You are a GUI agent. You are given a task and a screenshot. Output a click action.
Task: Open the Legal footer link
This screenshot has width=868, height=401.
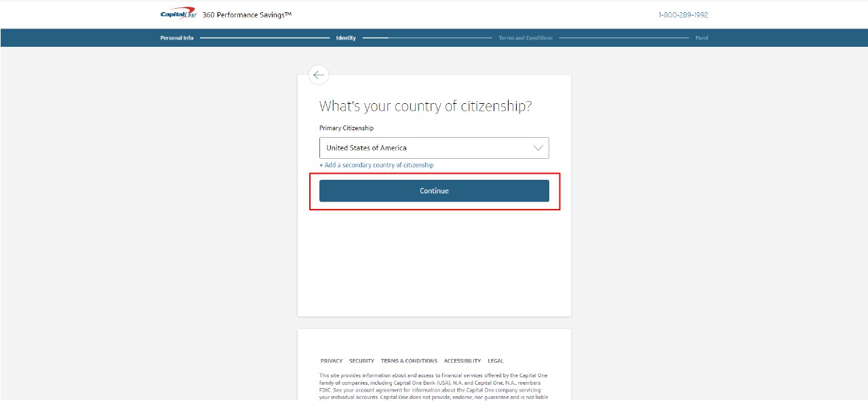[496, 361]
